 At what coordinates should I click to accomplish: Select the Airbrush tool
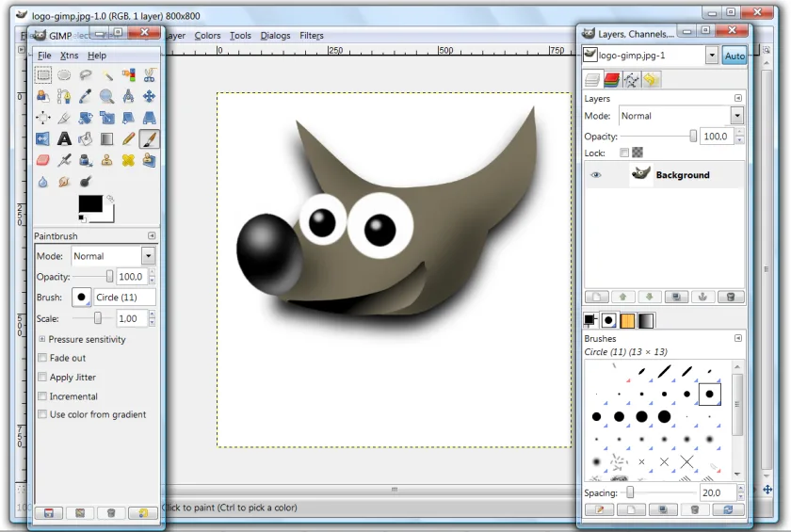[64, 160]
